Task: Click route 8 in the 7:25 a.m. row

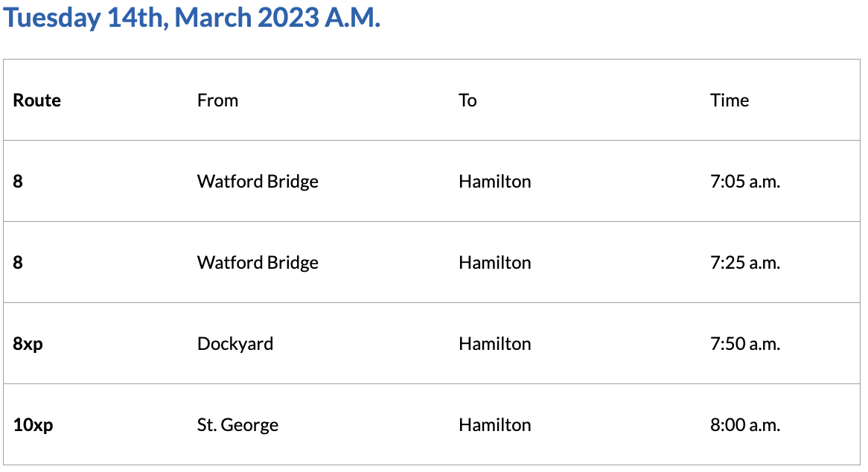Action: (x=18, y=263)
